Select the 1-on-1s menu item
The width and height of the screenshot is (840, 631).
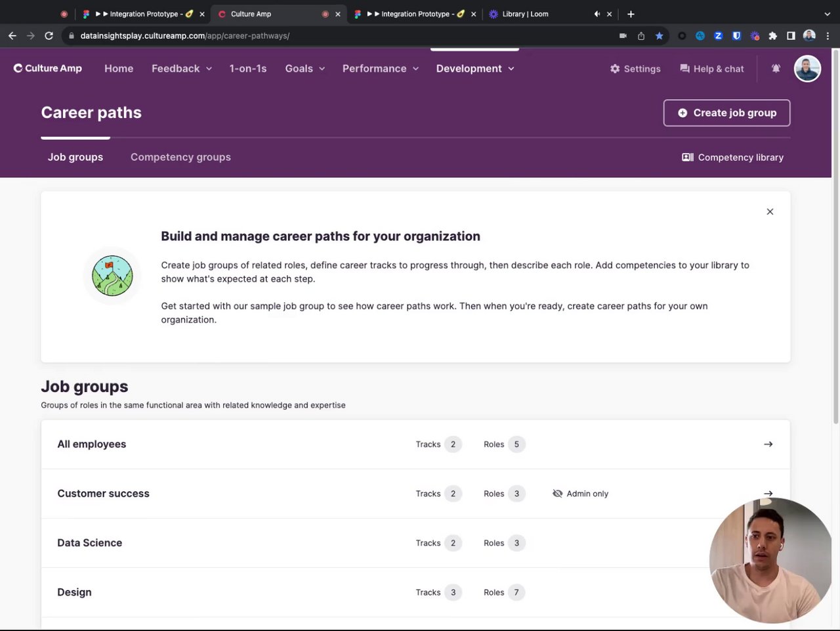(248, 68)
